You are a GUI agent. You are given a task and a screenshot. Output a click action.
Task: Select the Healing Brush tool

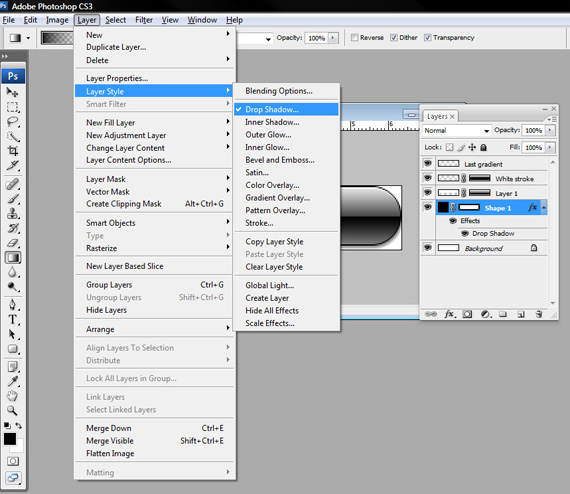tap(13, 184)
